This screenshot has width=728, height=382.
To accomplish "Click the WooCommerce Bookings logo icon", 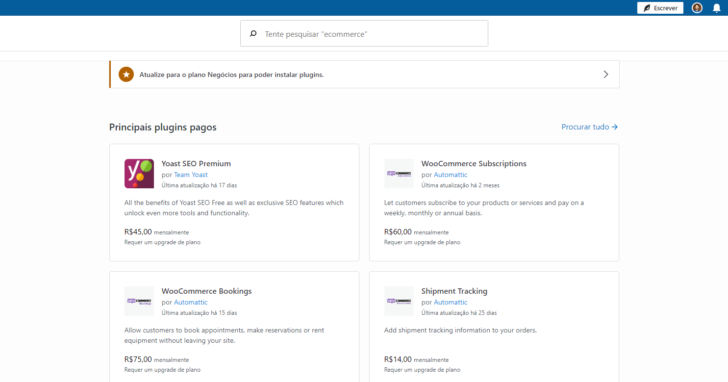I will pos(139,301).
